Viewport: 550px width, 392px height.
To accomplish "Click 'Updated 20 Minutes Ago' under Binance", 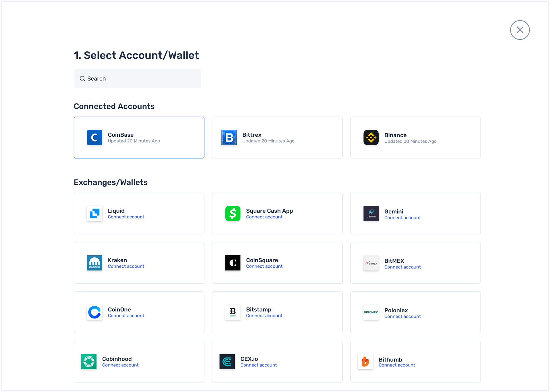I will click(410, 141).
